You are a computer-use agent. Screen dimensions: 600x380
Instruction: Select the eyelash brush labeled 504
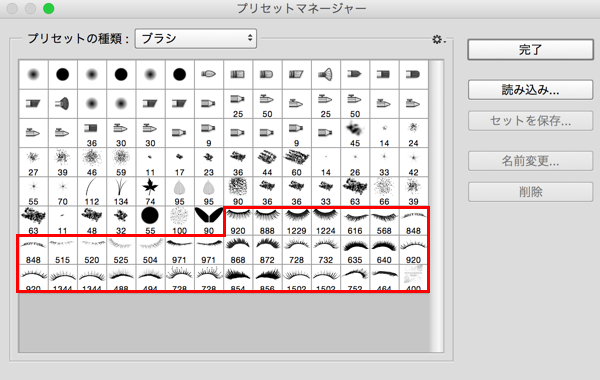(x=150, y=250)
